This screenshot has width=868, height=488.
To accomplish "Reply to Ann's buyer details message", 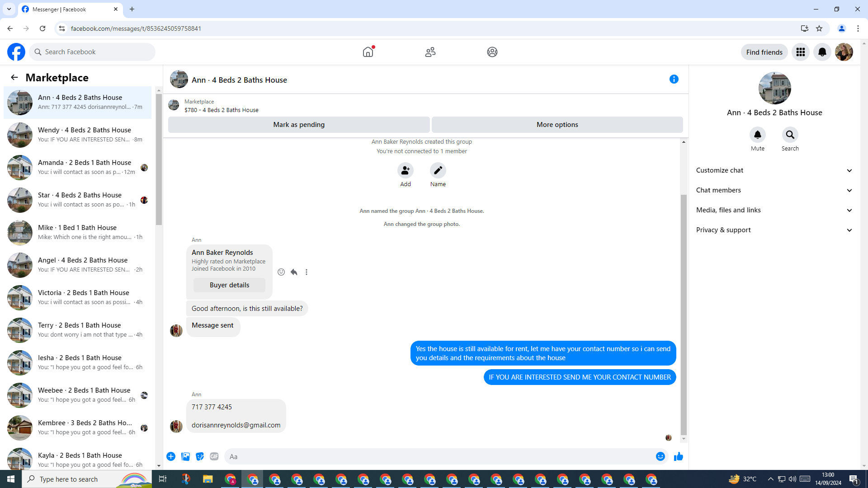I will pos(294,272).
